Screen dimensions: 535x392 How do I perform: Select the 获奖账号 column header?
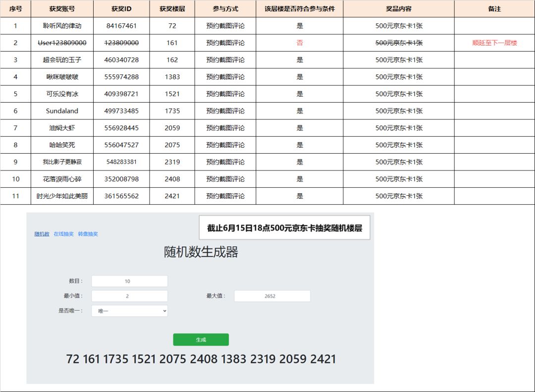(62, 9)
